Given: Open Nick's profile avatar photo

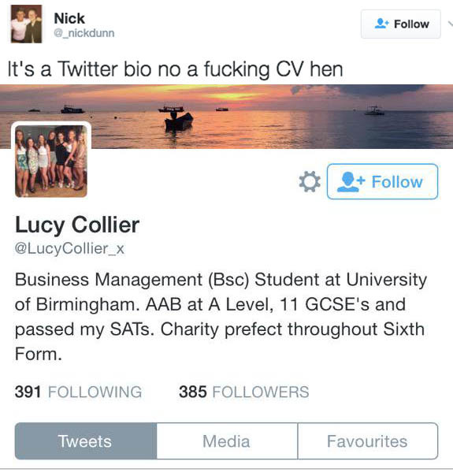Looking at the screenshot, I should click(27, 24).
